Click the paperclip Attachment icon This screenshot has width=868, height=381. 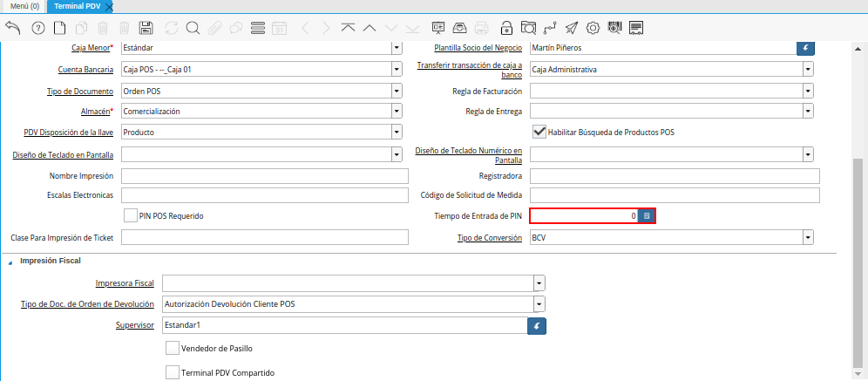click(x=214, y=28)
